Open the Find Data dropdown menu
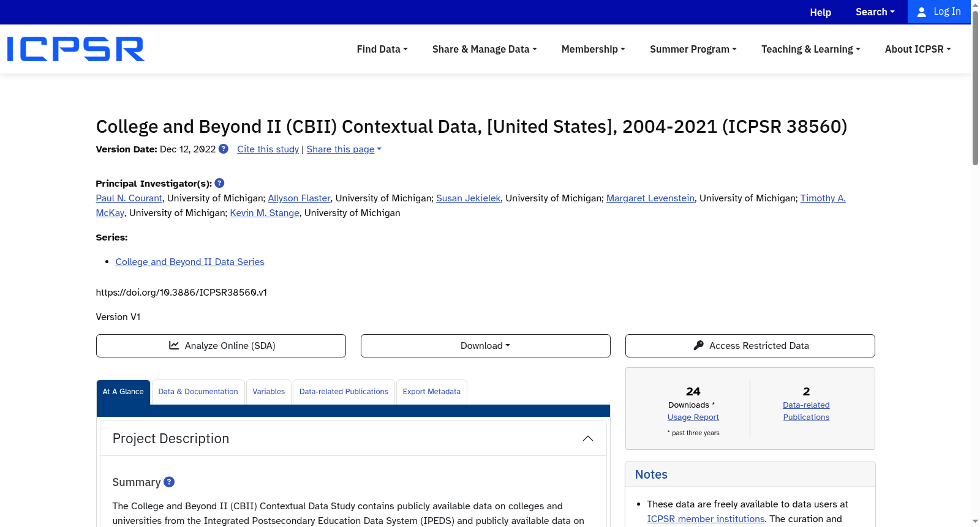980x527 pixels. 382,49
